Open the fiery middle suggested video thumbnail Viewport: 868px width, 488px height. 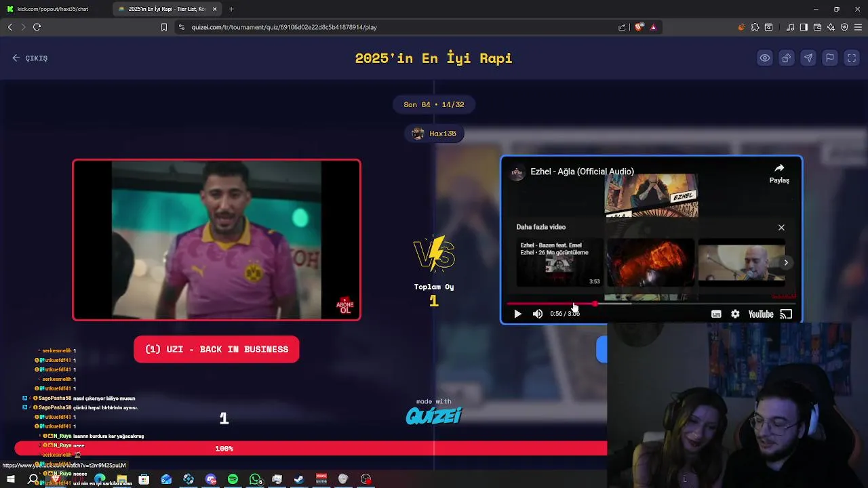click(x=650, y=262)
